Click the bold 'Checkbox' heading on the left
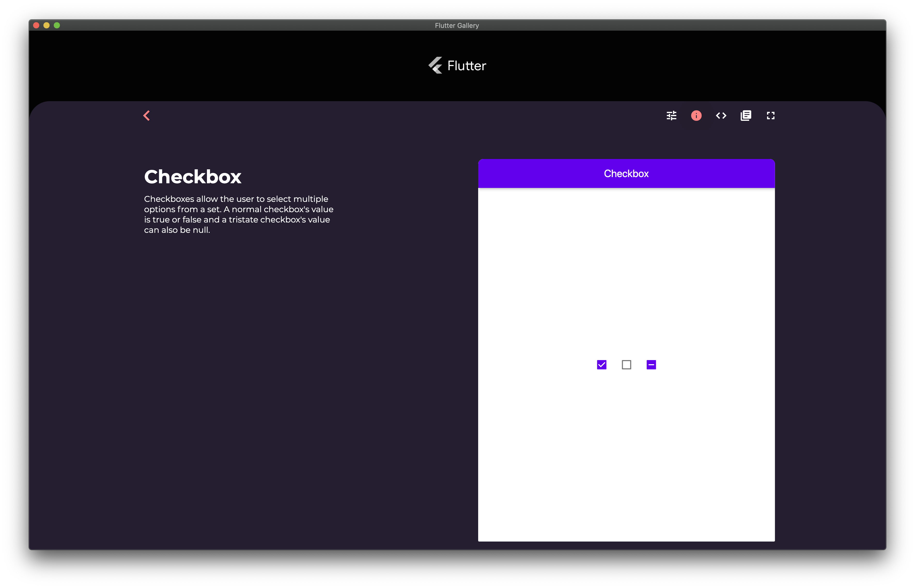The image size is (915, 588). click(x=192, y=177)
